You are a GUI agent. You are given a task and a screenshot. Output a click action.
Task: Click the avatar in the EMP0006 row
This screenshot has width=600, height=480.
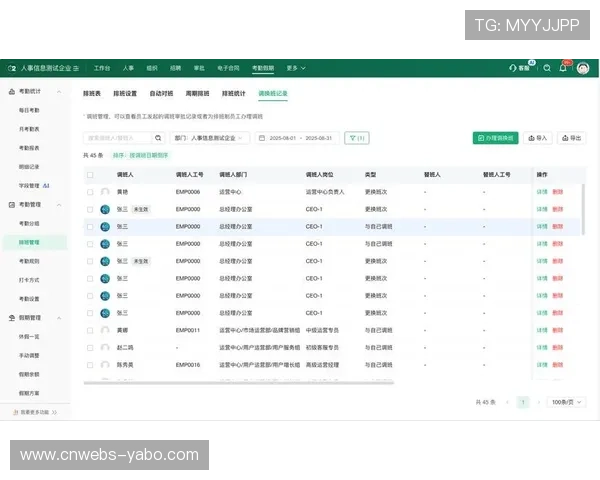coord(105,192)
